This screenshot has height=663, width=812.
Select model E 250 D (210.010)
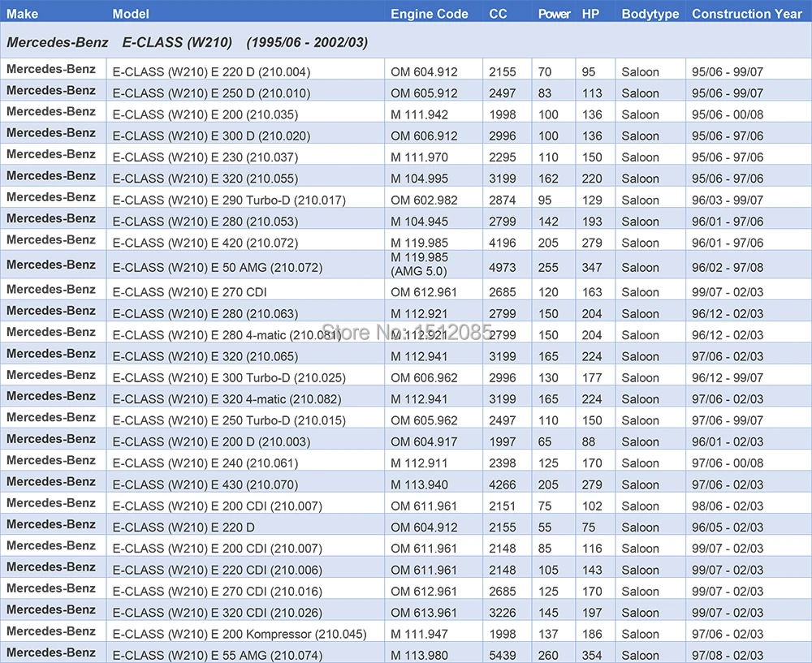point(211,93)
